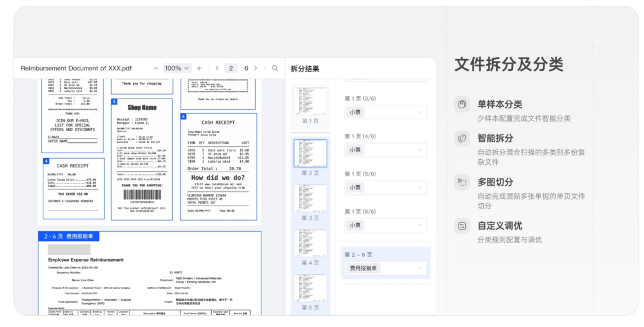Select the 第4页 thumbnail
Screen dimensions: 644x327
(x=310, y=243)
